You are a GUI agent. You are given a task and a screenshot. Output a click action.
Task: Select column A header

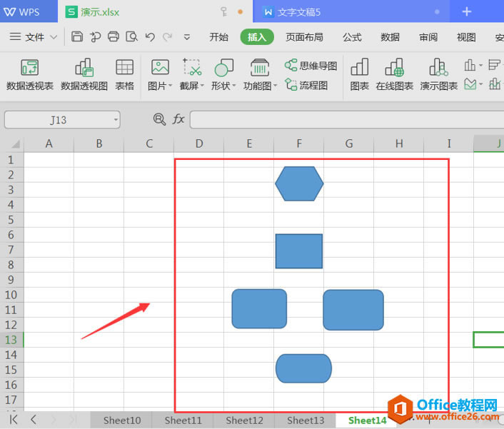49,144
